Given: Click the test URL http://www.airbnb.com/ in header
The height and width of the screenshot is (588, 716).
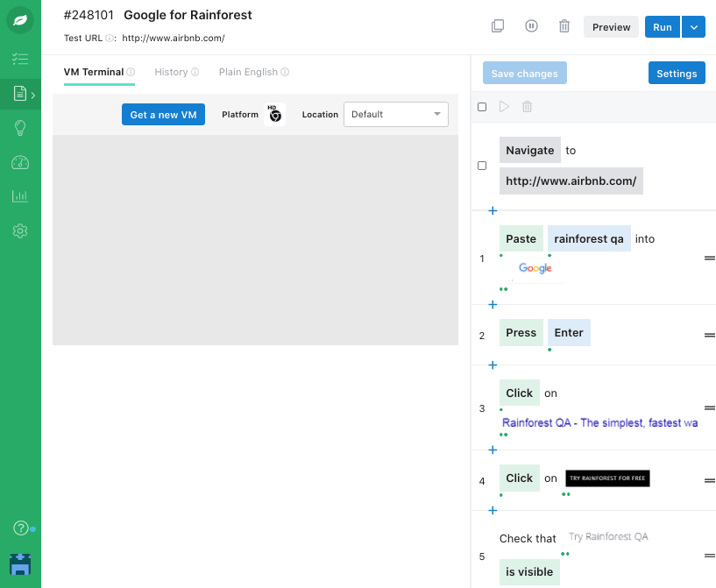Looking at the screenshot, I should pos(174,39).
